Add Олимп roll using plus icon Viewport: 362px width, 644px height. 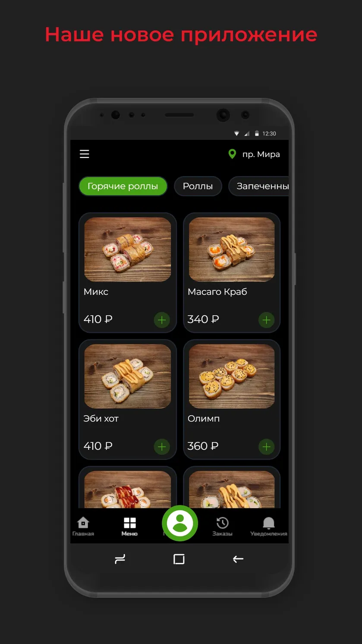click(x=266, y=447)
